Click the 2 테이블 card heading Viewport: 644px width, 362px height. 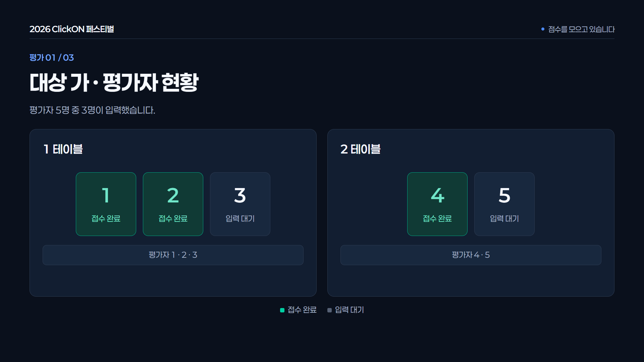pyautogui.click(x=361, y=149)
